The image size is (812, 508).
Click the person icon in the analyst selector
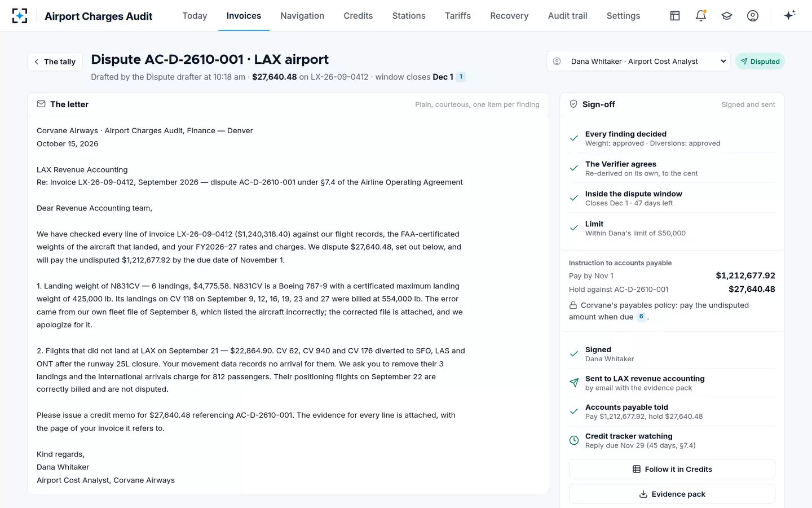(557, 61)
